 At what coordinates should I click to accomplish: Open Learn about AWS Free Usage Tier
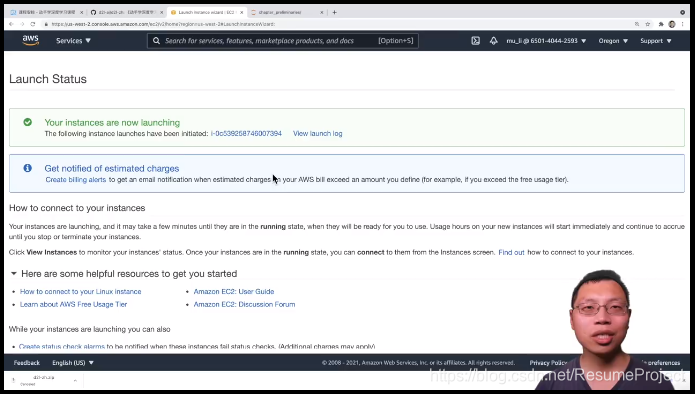click(74, 304)
